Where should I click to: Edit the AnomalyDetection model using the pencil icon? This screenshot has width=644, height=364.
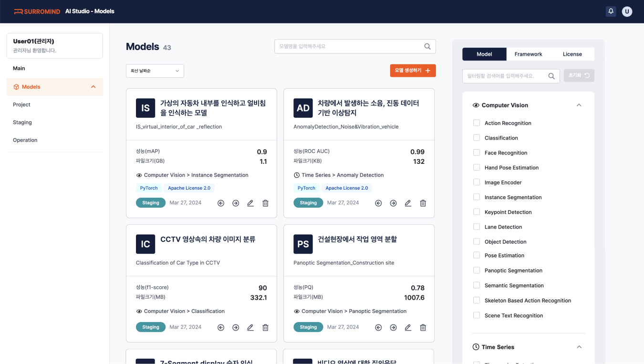point(408,203)
